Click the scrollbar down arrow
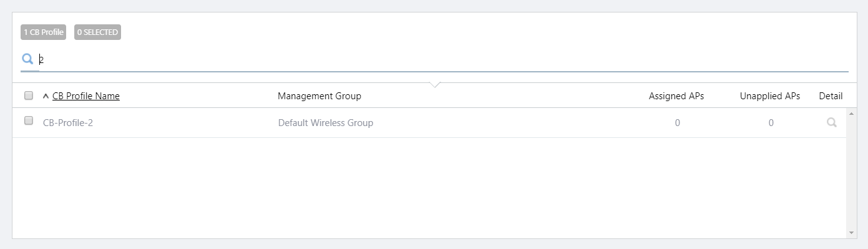Screen dimensions: 868x249 (x=851, y=233)
